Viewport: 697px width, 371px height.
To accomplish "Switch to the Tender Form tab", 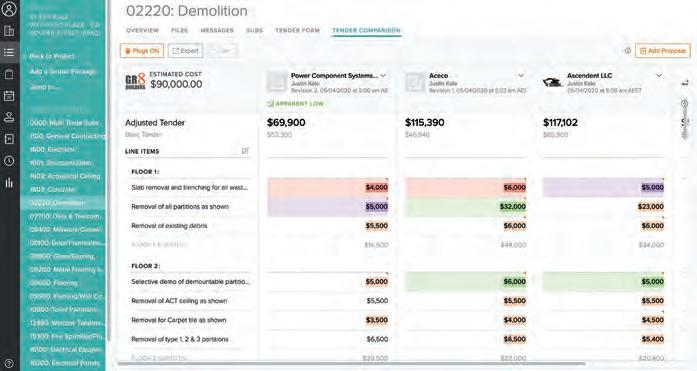I will pos(297,30).
